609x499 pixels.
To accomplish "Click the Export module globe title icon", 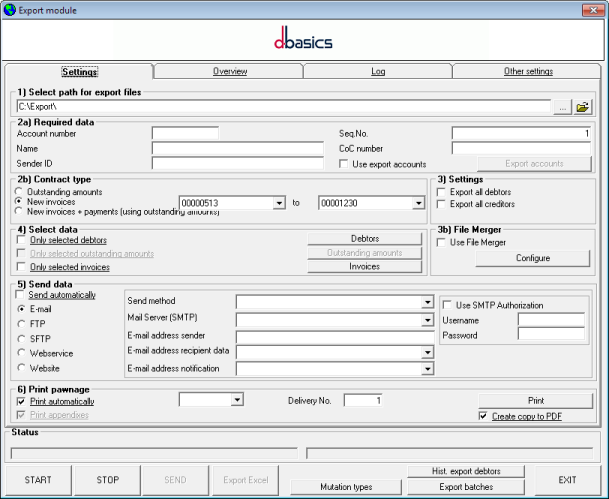I will pos(10,10).
